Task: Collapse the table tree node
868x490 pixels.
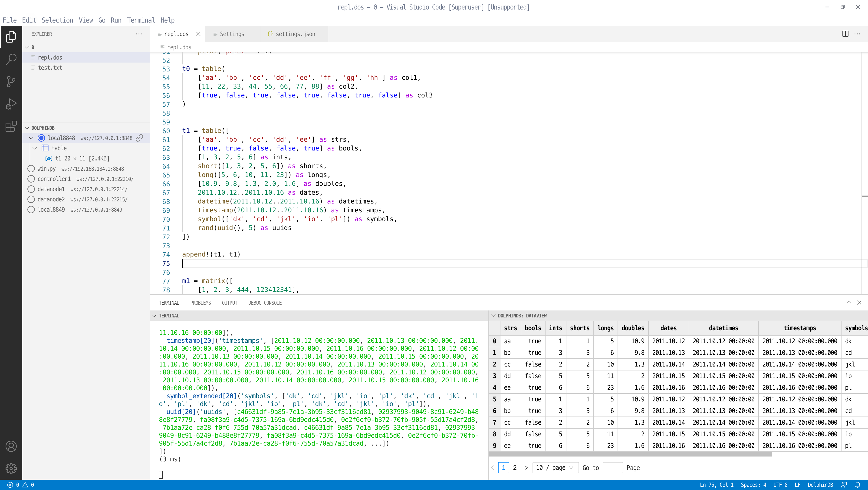Action: 35,148
